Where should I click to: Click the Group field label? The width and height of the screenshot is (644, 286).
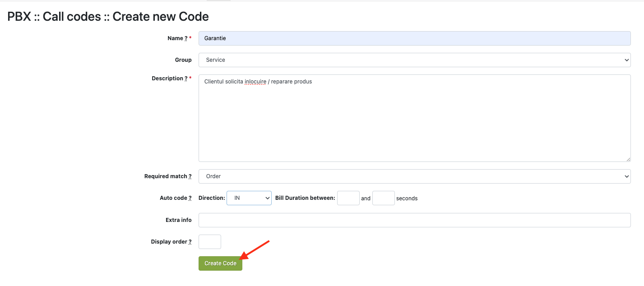click(183, 60)
